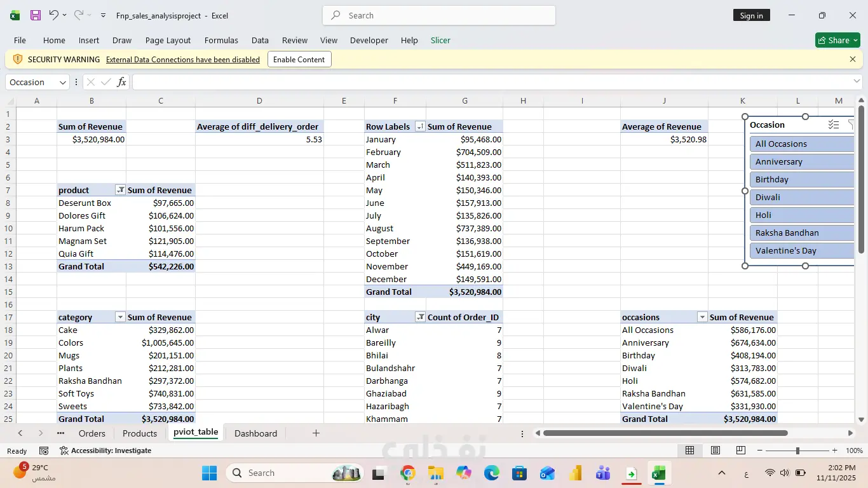This screenshot has height=488, width=868.
Task: Clear filter icon on Occasion slicer
Action: point(850,125)
